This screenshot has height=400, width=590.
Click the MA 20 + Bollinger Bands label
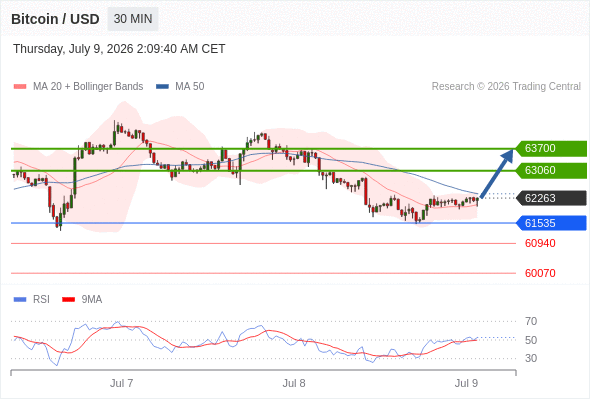coord(88,87)
